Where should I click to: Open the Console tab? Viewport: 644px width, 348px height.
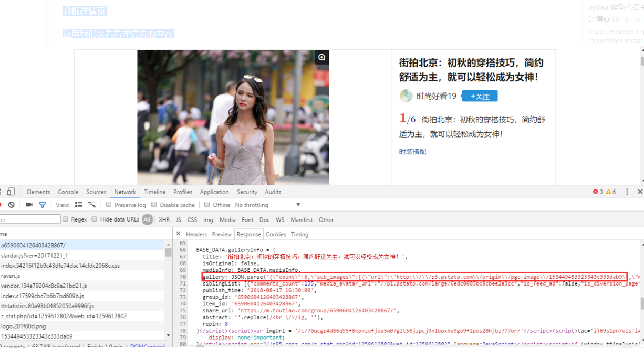coord(68,192)
